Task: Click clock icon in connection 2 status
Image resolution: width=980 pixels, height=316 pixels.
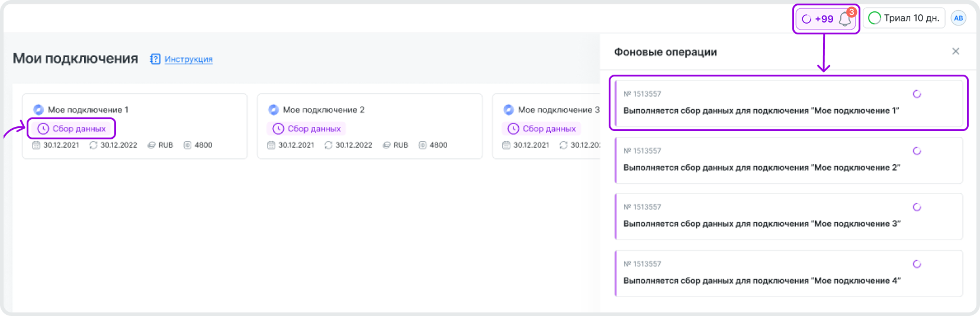Action: click(278, 129)
